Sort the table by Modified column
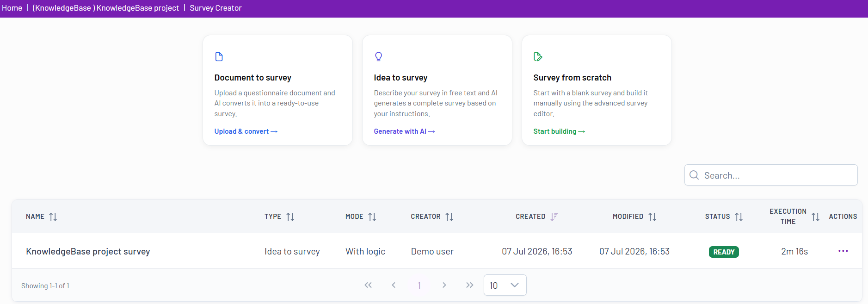This screenshot has width=868, height=304. coord(653,217)
